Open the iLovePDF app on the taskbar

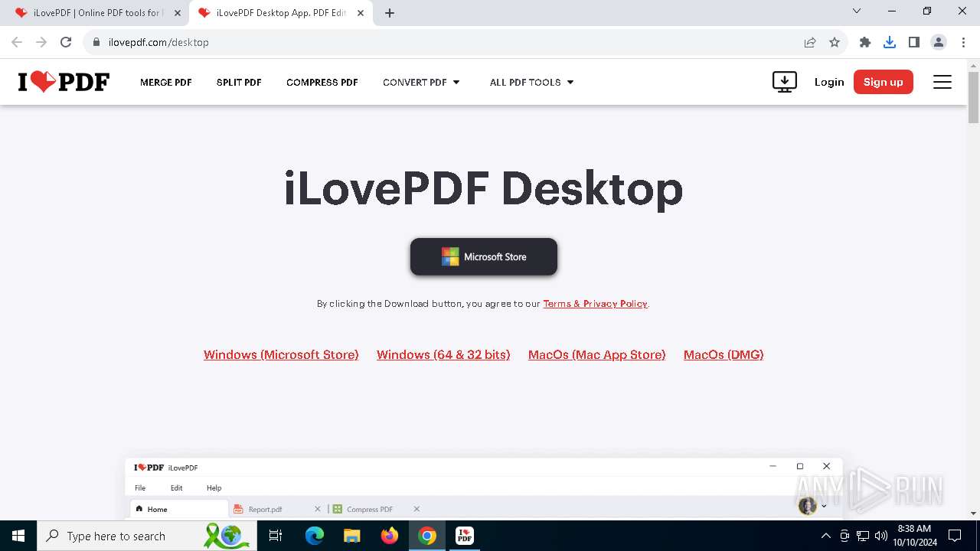pos(465,536)
